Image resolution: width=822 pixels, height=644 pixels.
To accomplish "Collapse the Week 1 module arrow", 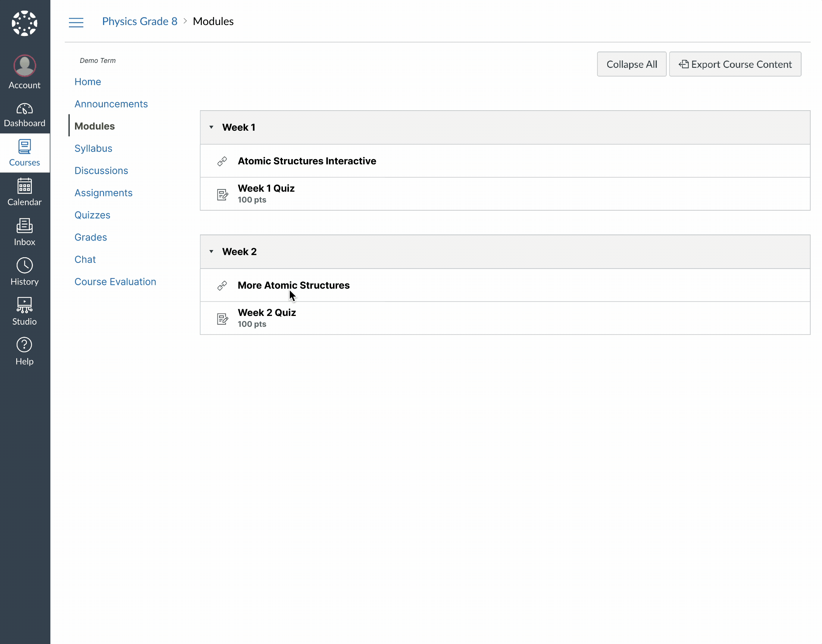I will click(x=211, y=127).
